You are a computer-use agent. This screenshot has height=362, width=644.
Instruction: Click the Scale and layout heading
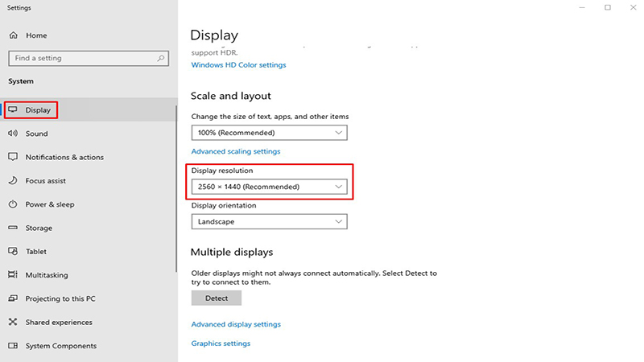(231, 96)
